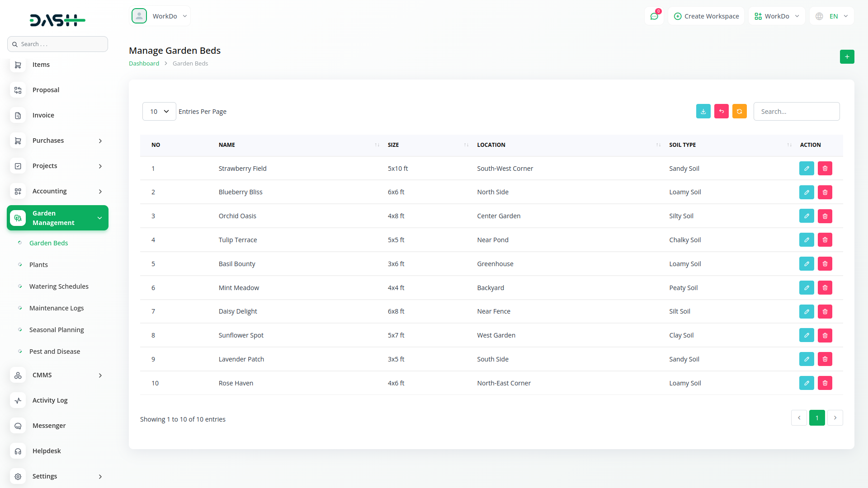Go to Seasonal Planning page
868x488 pixels.
(x=57, y=330)
